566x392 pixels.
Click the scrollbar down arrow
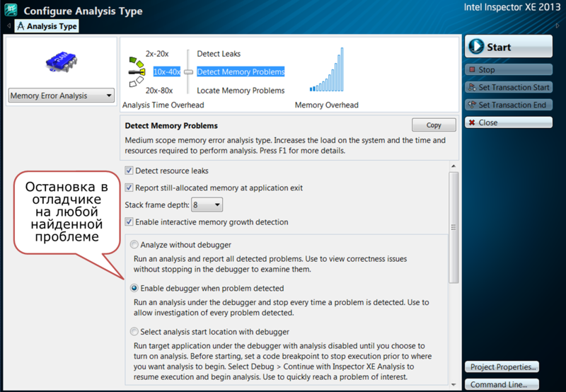(x=454, y=385)
